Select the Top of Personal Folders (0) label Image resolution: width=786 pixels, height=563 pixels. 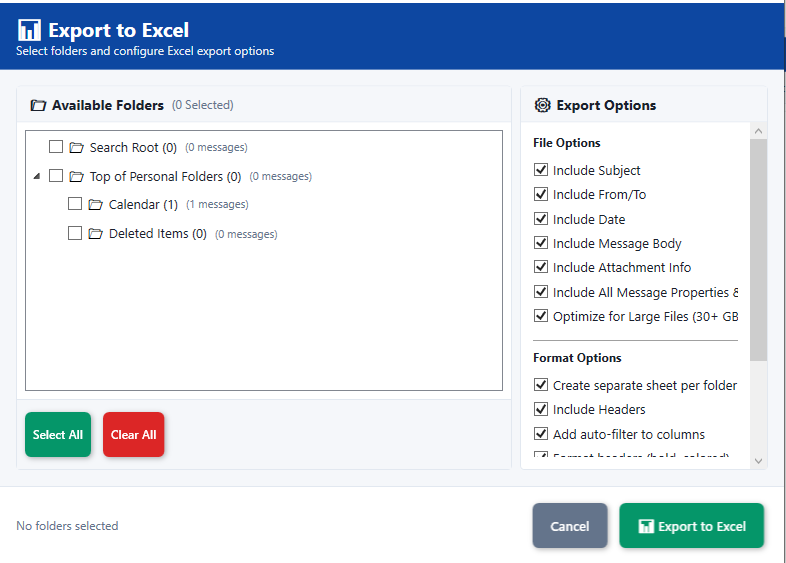point(165,176)
